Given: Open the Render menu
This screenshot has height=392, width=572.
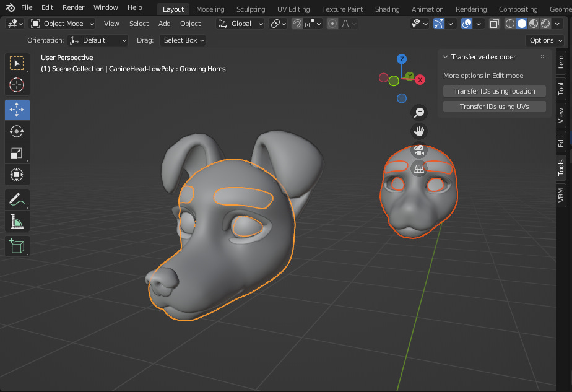Looking at the screenshot, I should (x=74, y=7).
